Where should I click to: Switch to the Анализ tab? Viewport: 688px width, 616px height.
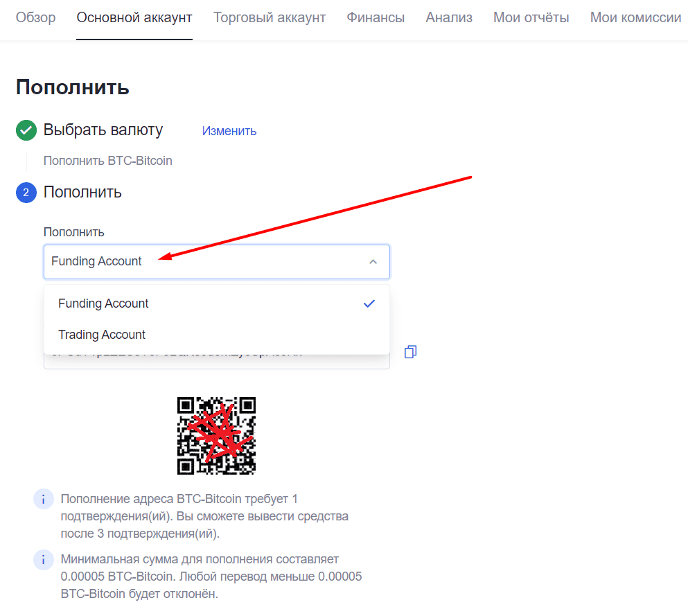point(449,17)
